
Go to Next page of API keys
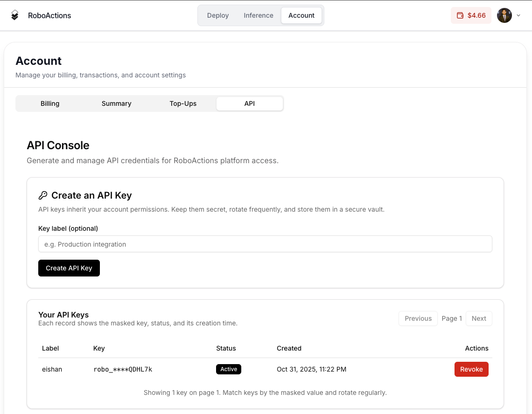pyautogui.click(x=479, y=318)
